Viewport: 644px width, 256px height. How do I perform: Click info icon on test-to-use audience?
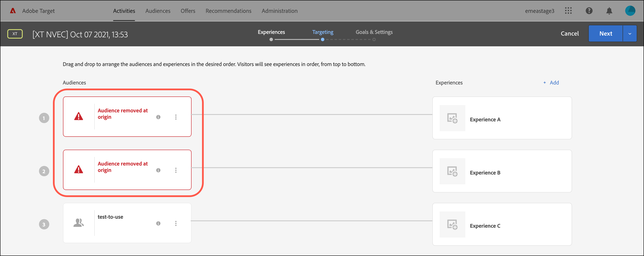tap(158, 223)
